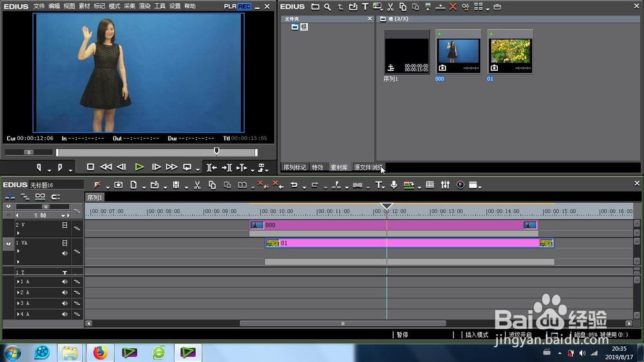Image resolution: width=644 pixels, height=362 pixels.
Task: Click the Fast Forward button in the player
Action: [171, 167]
